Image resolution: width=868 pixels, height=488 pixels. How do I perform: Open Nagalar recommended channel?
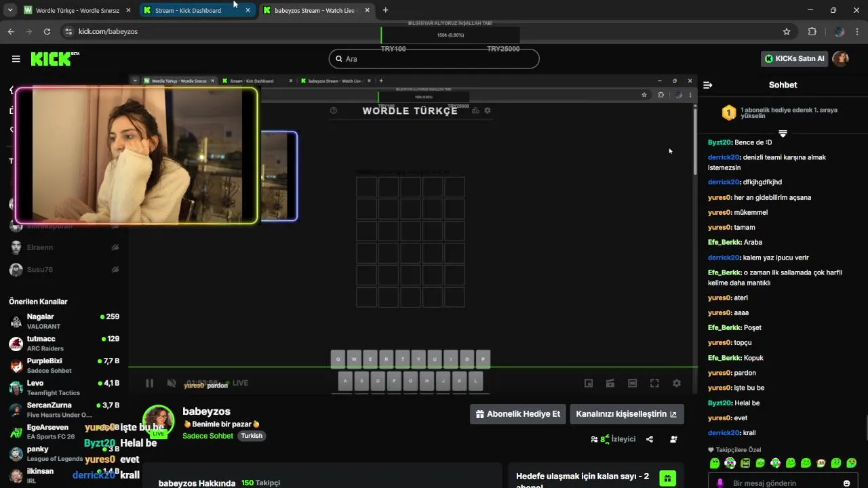[x=64, y=321]
